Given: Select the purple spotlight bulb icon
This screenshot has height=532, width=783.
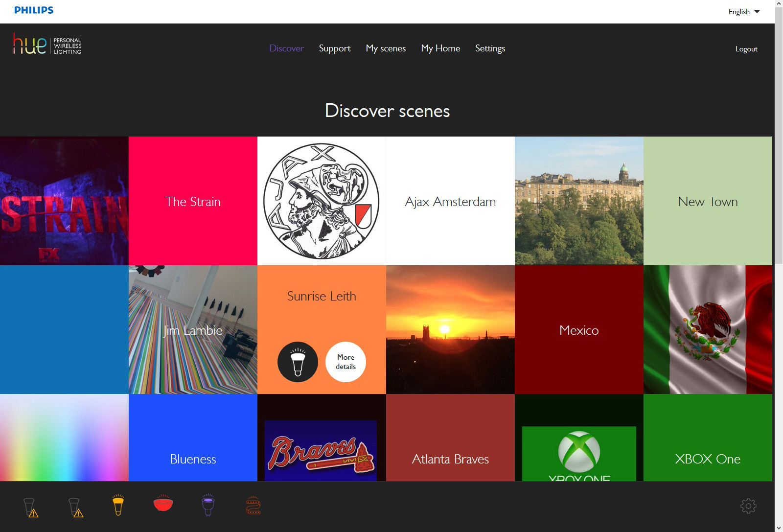Looking at the screenshot, I should tap(208, 505).
